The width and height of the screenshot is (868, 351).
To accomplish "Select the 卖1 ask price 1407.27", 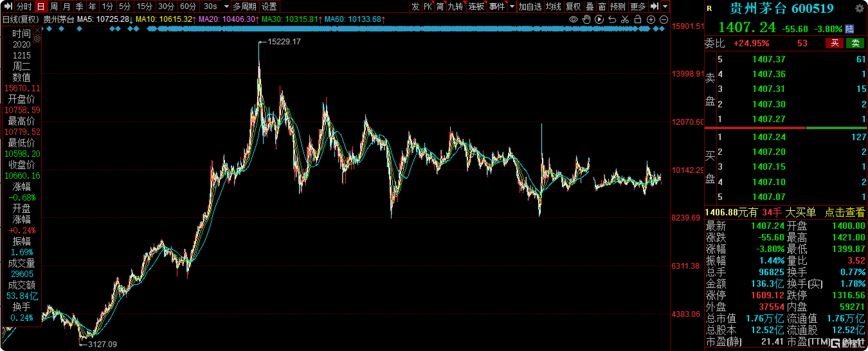I will coord(769,119).
